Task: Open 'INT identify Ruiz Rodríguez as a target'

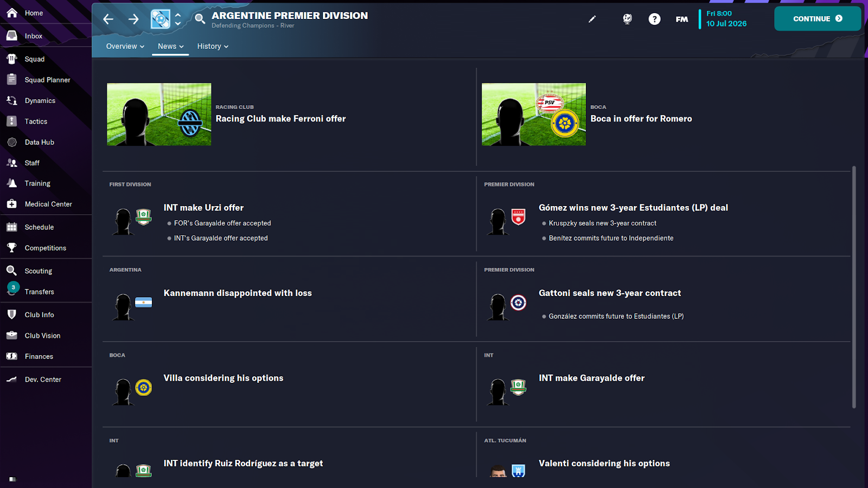Action: tap(243, 464)
